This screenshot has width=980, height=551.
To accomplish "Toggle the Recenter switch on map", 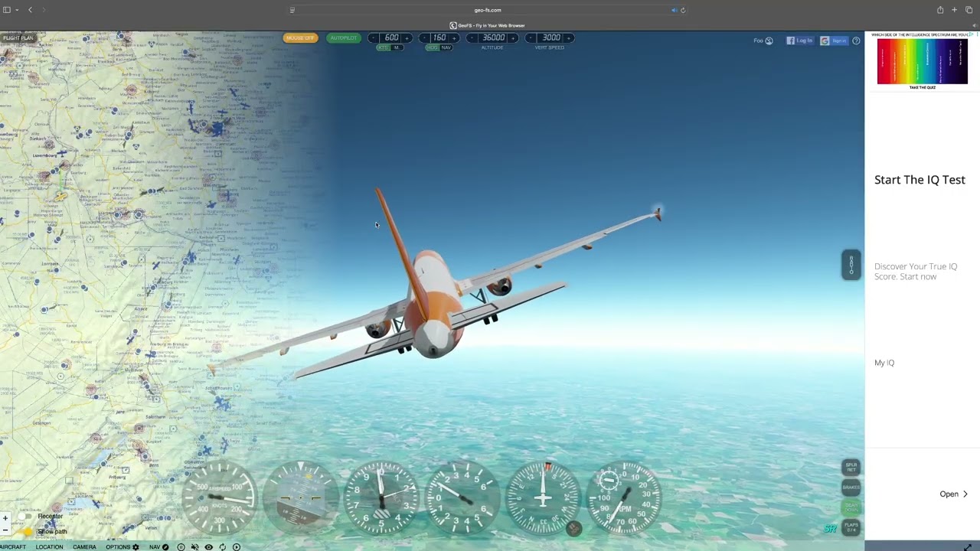I will coord(24,517).
